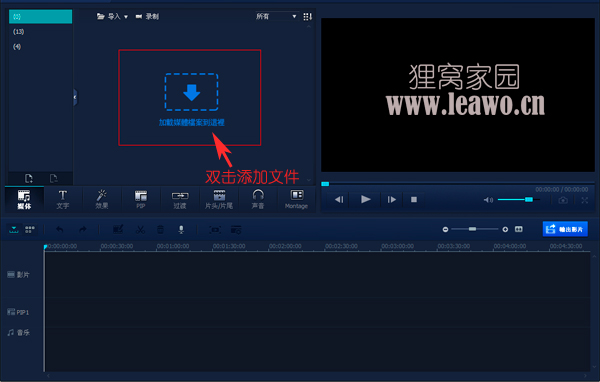Play the preview video
The image size is (600, 382).
(x=365, y=199)
